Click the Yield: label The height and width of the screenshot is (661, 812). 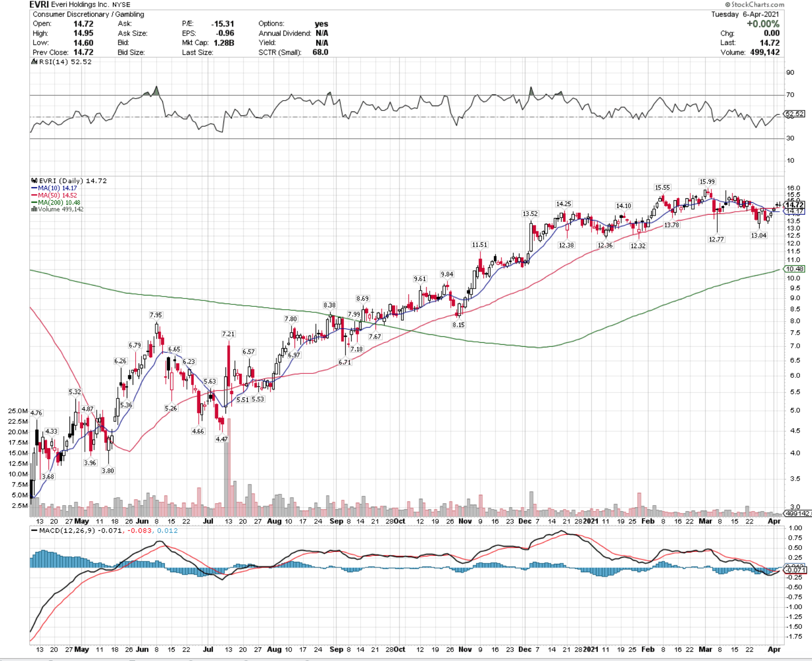267,43
